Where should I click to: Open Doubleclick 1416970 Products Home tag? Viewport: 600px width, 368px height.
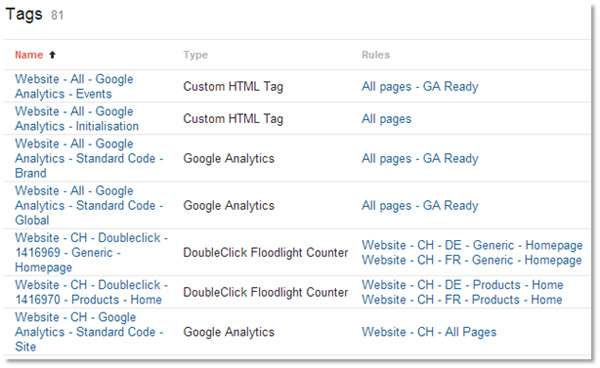91,292
